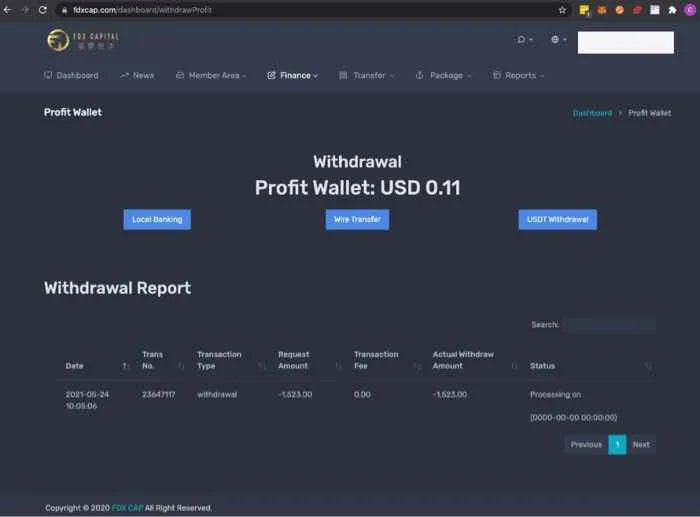This screenshot has width=700, height=517.
Task: Select page 1 in pagination
Action: point(617,445)
